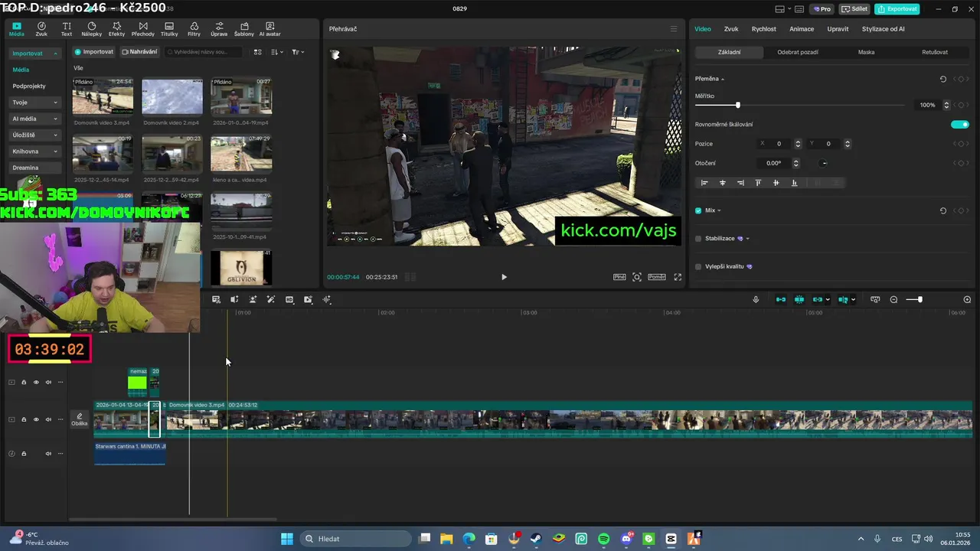The height and width of the screenshot is (551, 980).
Task: Open the Filtry filters panel
Action: tap(194, 29)
